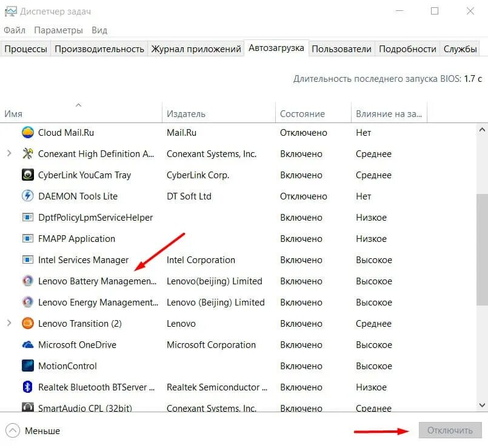Click the DT Soft Ltd publisher cell
The image size is (488, 448).
189,196
